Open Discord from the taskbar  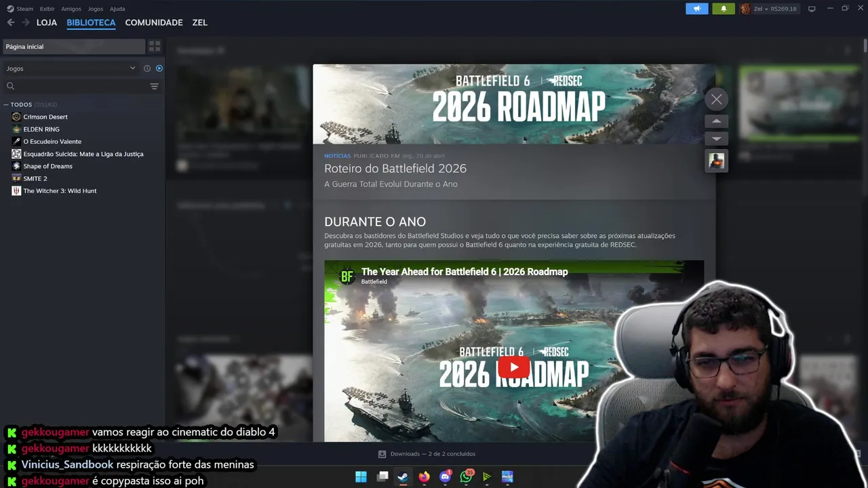pyautogui.click(x=445, y=477)
